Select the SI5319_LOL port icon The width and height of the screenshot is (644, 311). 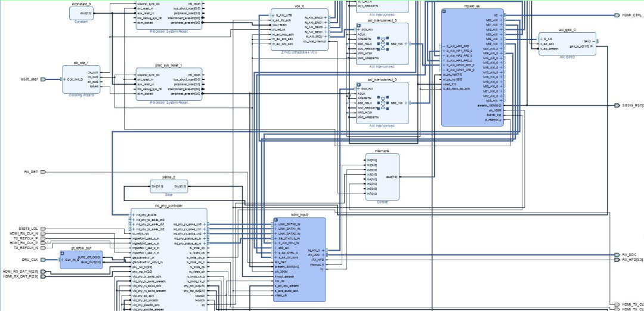click(x=43, y=229)
